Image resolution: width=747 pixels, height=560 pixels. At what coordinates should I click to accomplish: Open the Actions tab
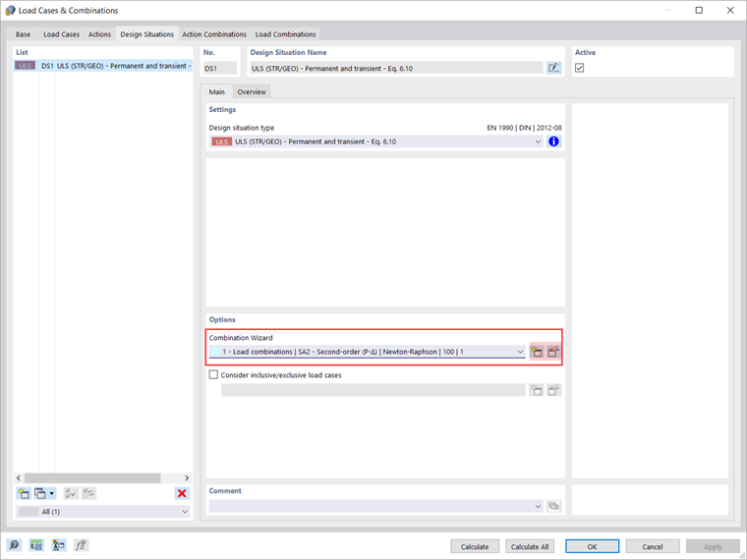(x=99, y=34)
